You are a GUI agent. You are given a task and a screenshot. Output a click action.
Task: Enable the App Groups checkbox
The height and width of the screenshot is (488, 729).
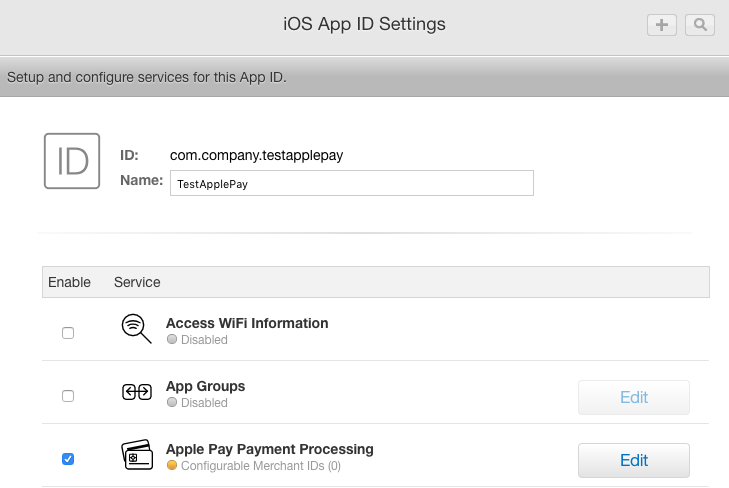(x=68, y=396)
